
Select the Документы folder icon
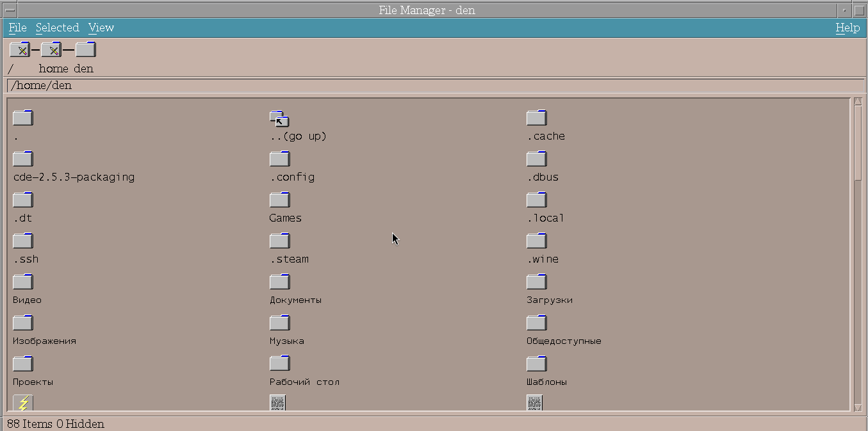[x=280, y=282]
